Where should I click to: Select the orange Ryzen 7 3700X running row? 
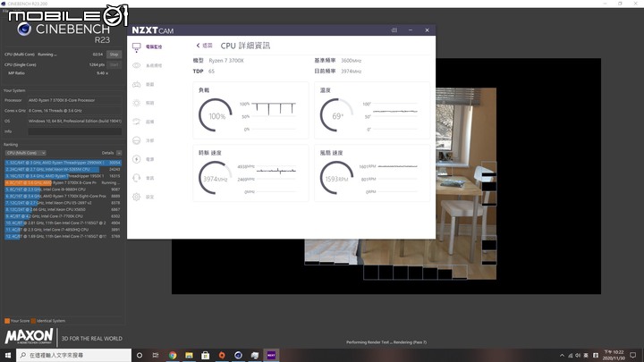point(63,182)
